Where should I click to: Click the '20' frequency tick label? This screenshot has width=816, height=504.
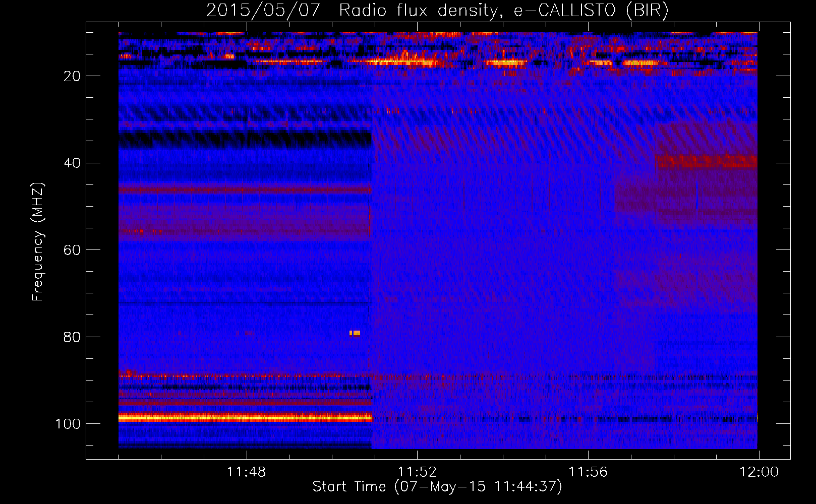point(72,76)
